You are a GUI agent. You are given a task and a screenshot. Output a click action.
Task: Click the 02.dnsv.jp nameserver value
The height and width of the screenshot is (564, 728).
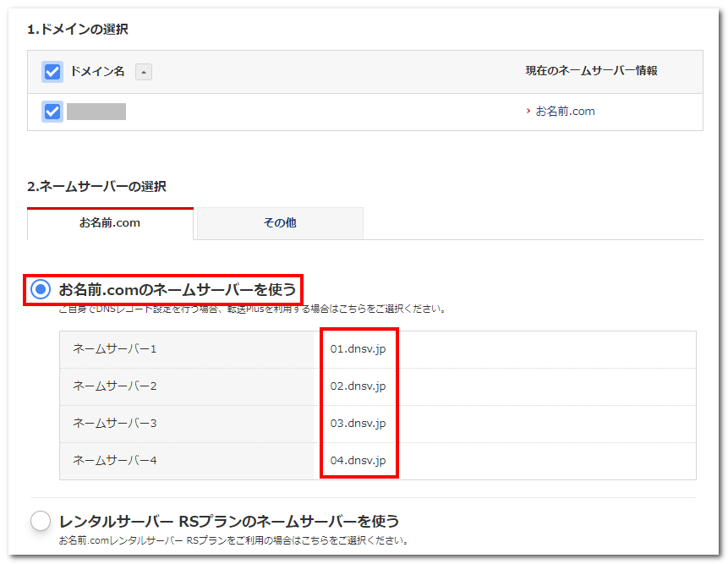coord(358,386)
